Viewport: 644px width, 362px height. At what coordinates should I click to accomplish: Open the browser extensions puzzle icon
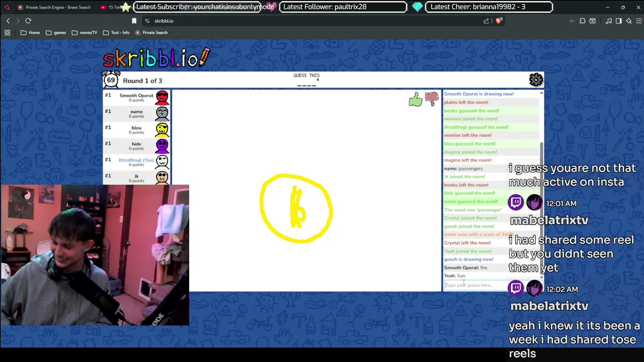pos(582,21)
